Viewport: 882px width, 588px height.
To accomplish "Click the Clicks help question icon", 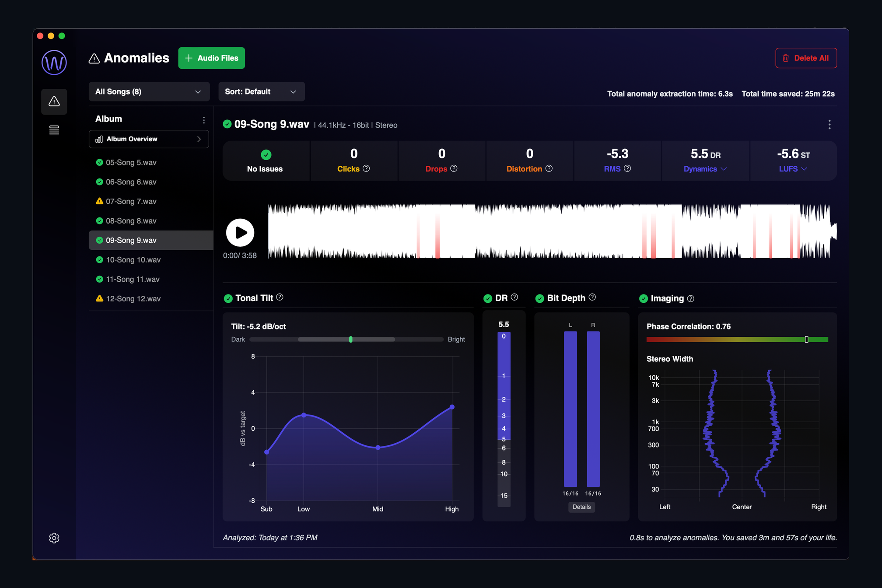I will pyautogui.click(x=366, y=168).
